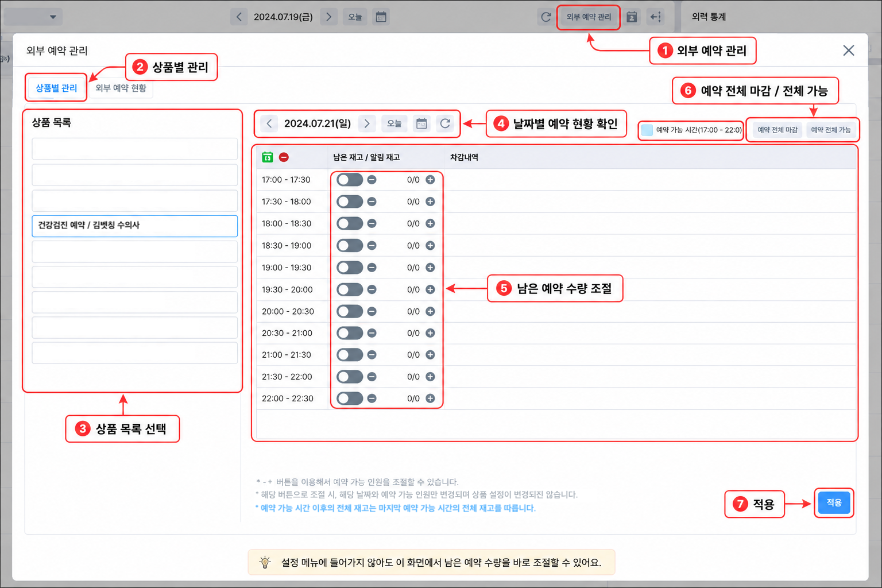Viewport: 882px width, 588px height.
Task: Click 예약 전체 가능 button
Action: (830, 130)
